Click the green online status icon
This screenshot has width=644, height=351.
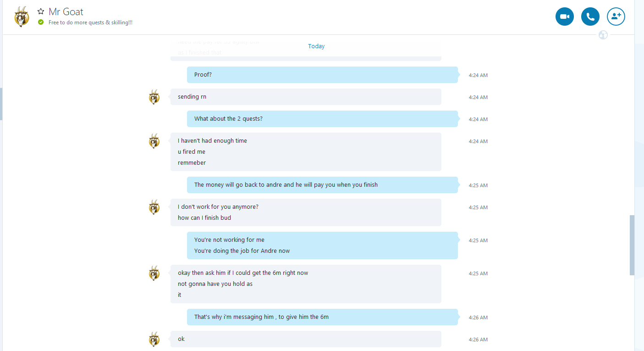click(x=41, y=22)
